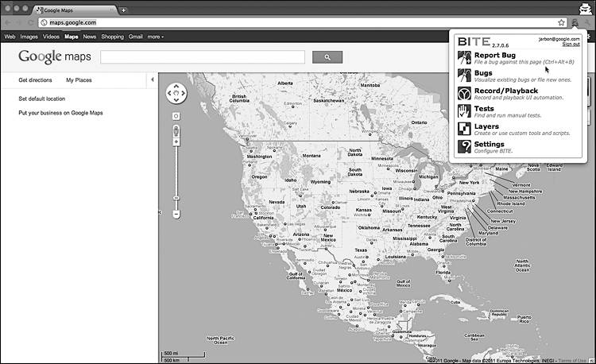
Task: Open Gmail in the navbar
Action: (x=136, y=37)
